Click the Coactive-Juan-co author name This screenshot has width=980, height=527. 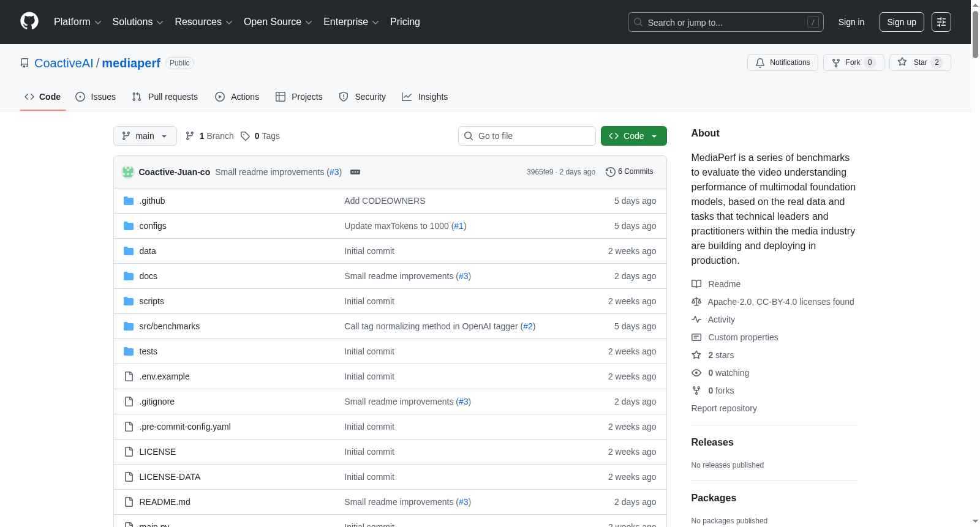pos(175,172)
